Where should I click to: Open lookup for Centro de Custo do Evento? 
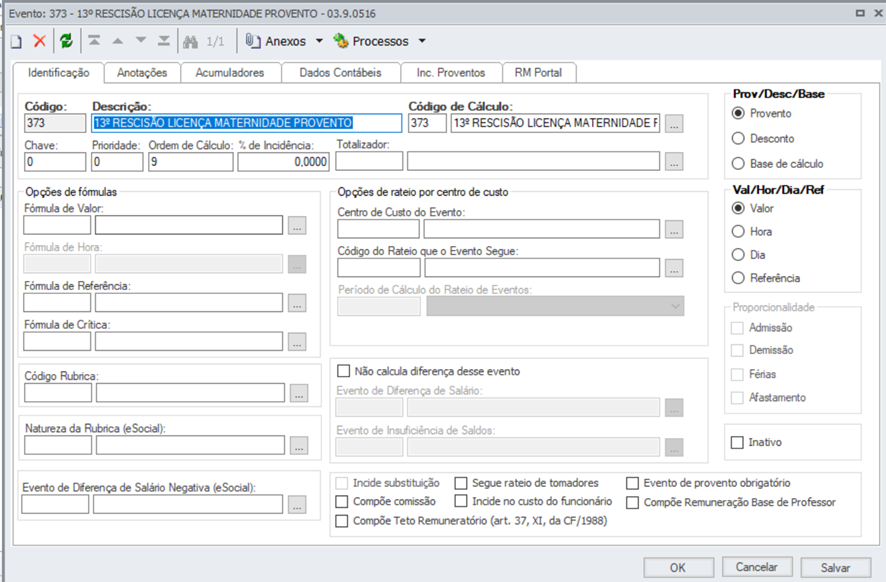674,229
